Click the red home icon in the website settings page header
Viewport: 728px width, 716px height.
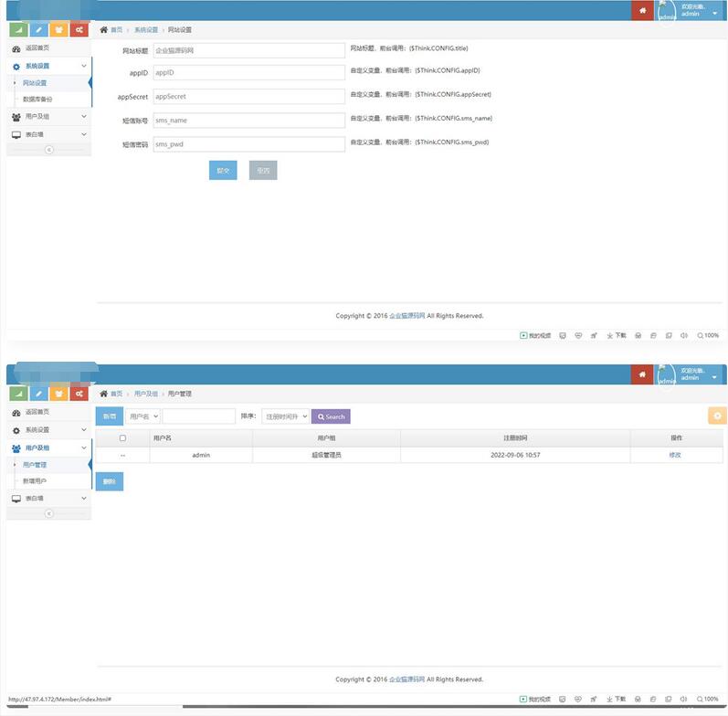[x=643, y=10]
